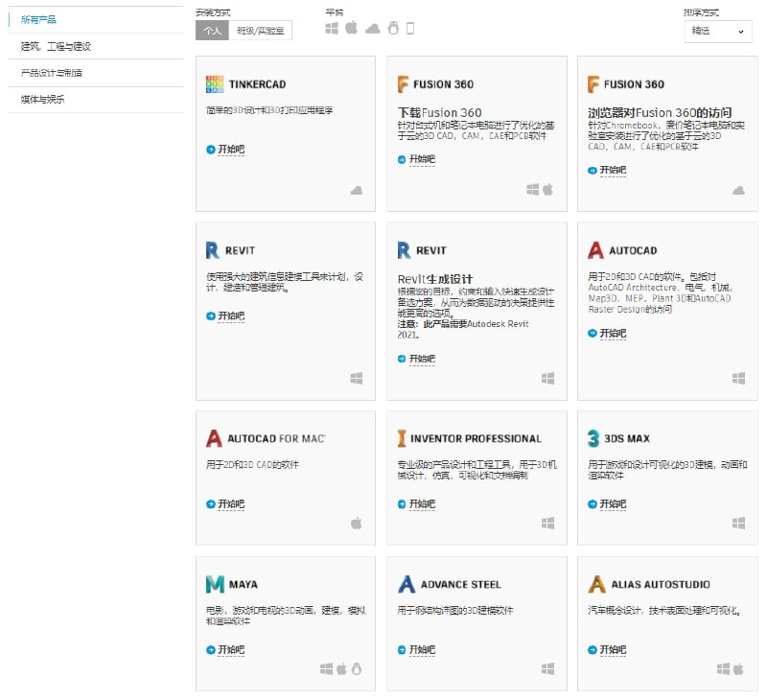Click cloud icon on Tinkercad card
The height and width of the screenshot is (700, 767).
point(357,190)
